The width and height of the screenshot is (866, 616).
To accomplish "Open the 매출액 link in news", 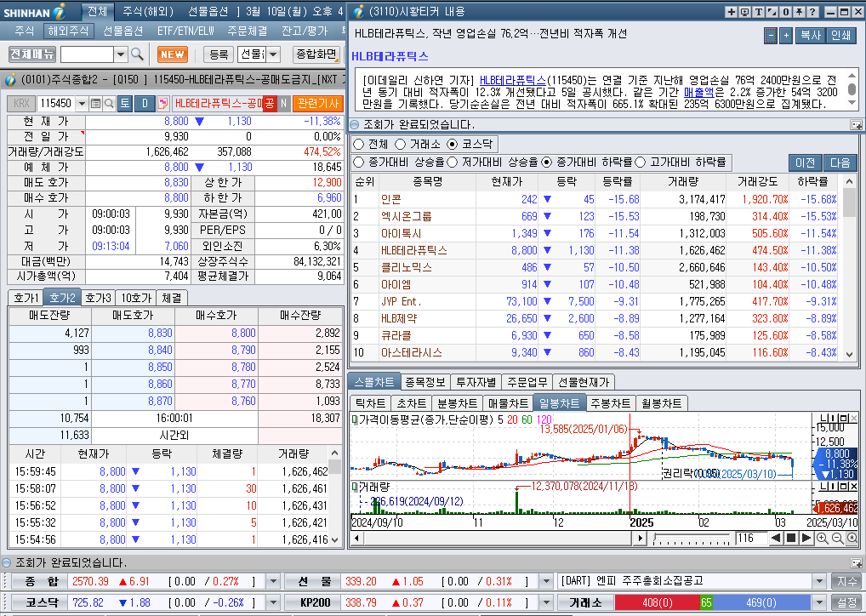I will [698, 92].
